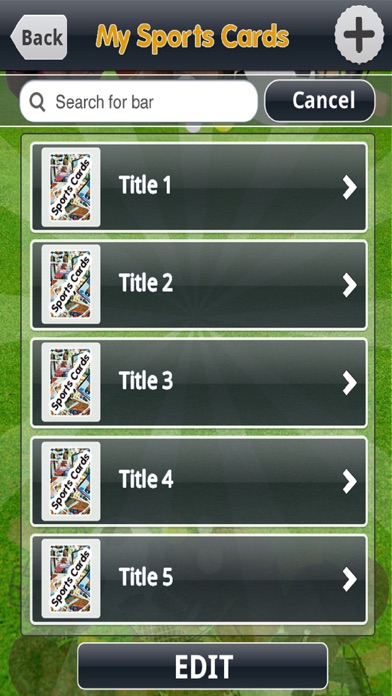Choose the Title 4 card picture

71,481
